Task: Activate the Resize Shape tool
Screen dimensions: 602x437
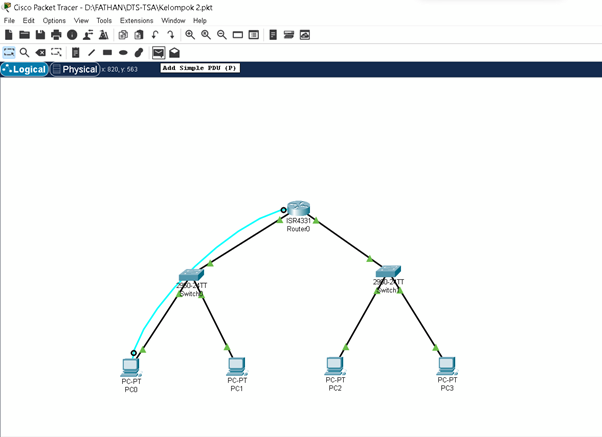Action: tap(56, 52)
